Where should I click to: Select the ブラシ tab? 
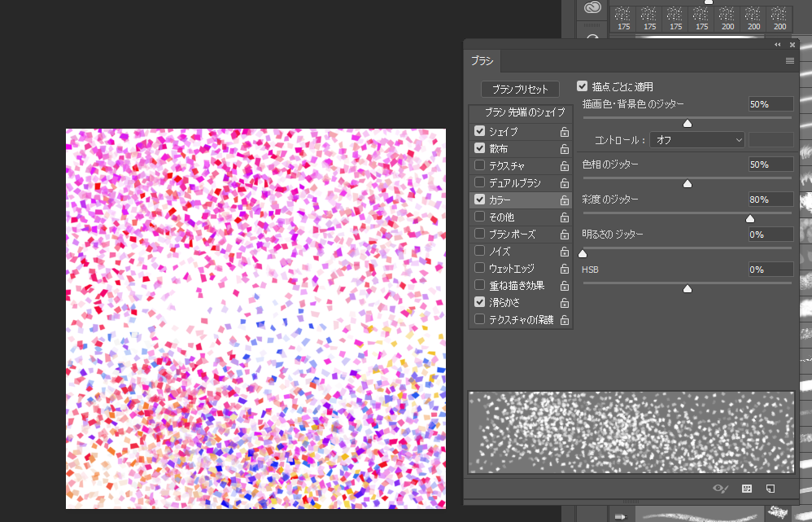point(482,60)
